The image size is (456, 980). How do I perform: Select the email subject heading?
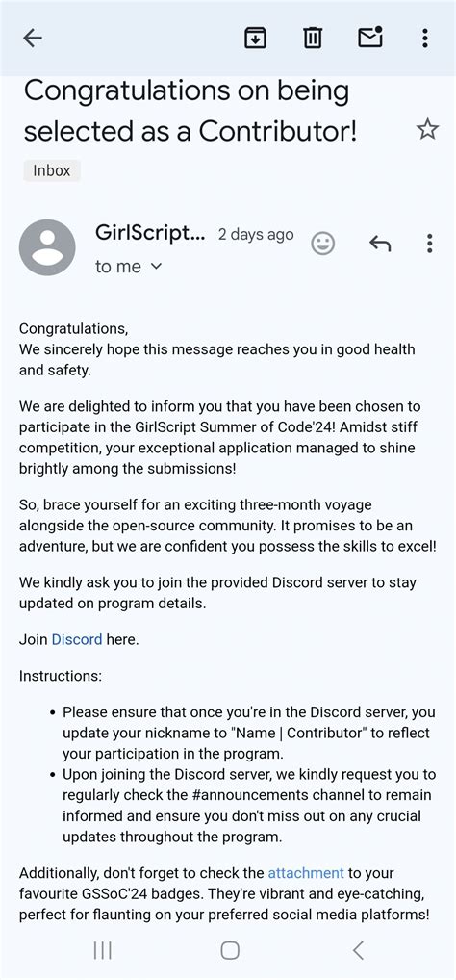[190, 111]
